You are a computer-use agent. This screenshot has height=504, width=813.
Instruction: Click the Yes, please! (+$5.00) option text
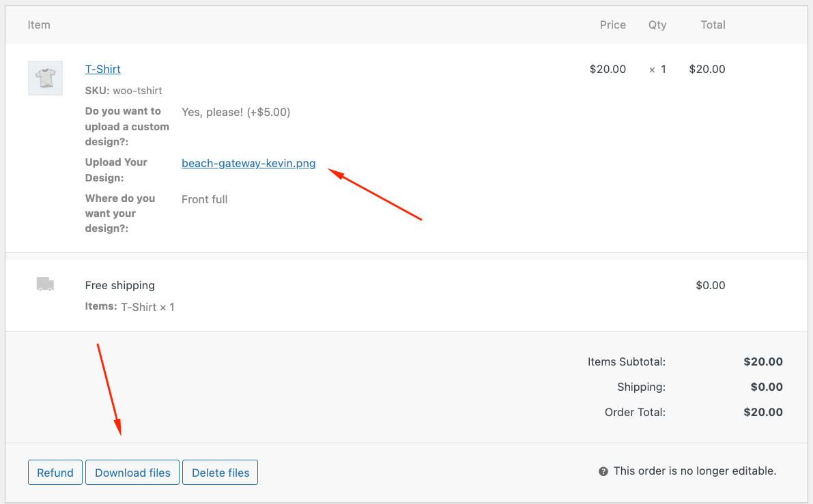236,111
